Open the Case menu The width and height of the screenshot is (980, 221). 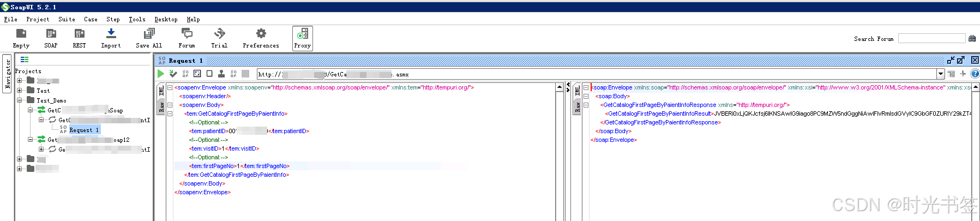(91, 19)
